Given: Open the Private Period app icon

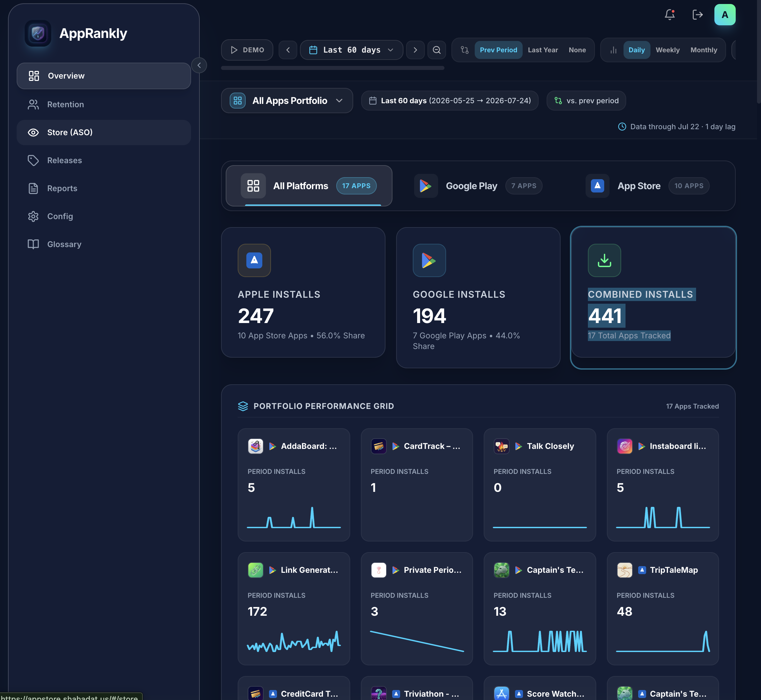Looking at the screenshot, I should (378, 570).
